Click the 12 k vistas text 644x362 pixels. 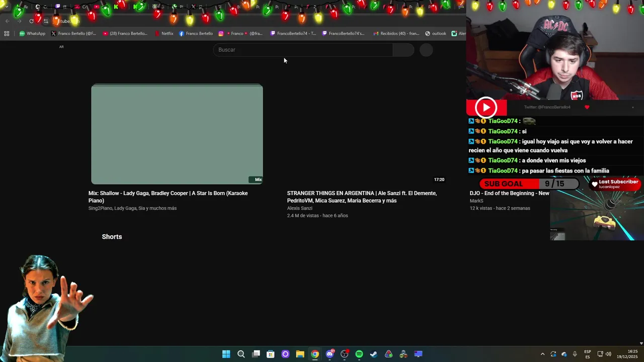pyautogui.click(x=481, y=208)
